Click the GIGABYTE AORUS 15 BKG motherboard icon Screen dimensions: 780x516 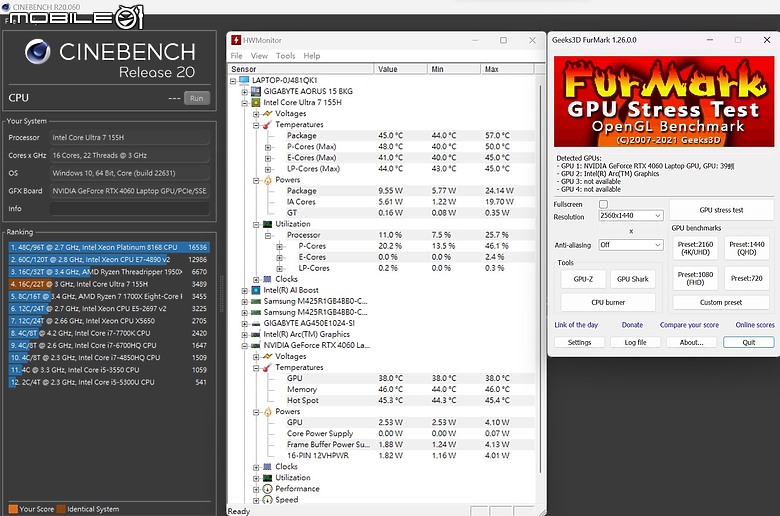click(256, 91)
